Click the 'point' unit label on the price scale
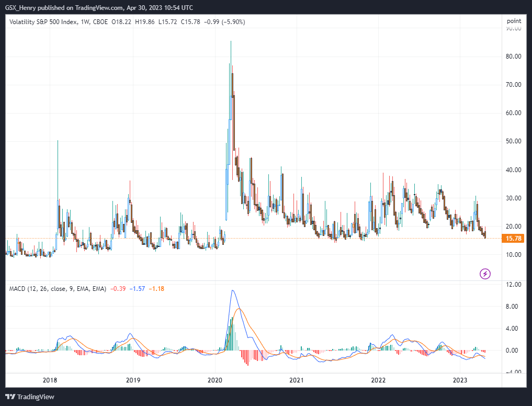Image resolution: width=532 pixels, height=406 pixels. click(514, 21)
